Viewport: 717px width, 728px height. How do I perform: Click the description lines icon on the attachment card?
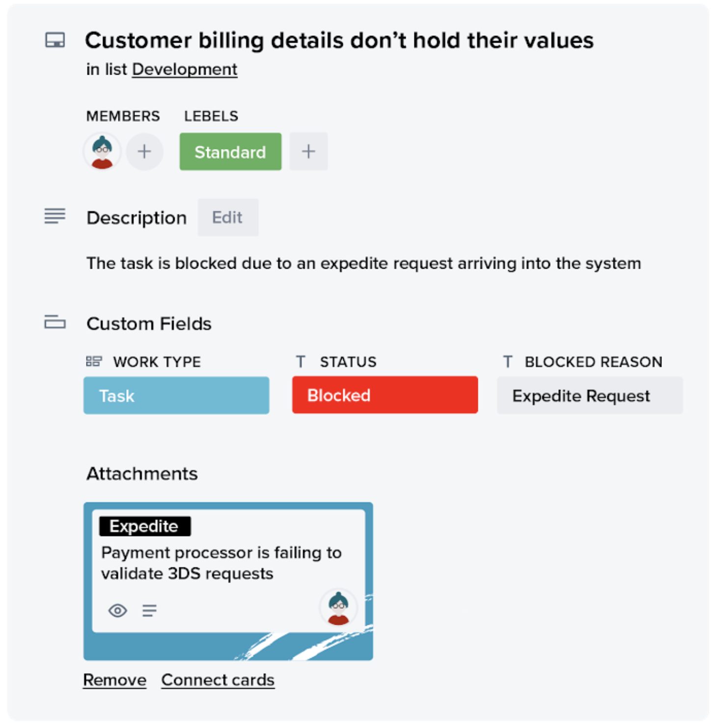(149, 611)
